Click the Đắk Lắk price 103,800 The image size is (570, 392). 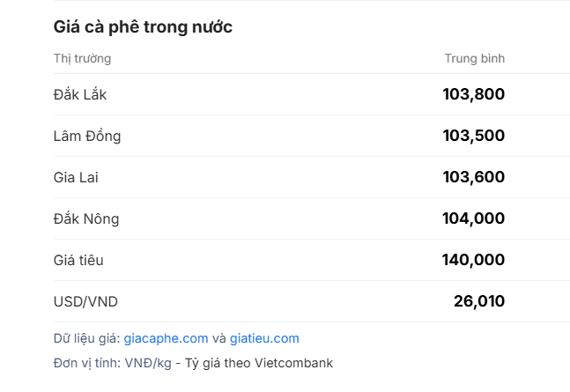tap(473, 94)
